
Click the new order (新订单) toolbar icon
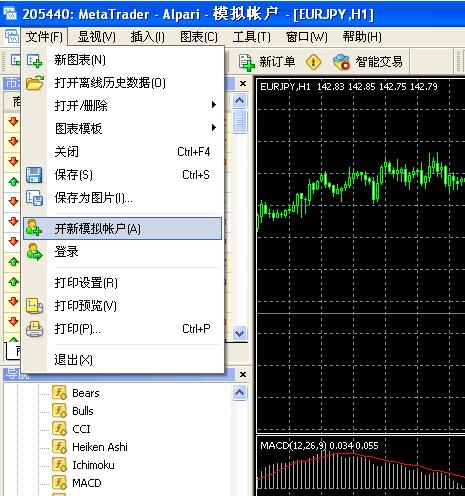(247, 62)
